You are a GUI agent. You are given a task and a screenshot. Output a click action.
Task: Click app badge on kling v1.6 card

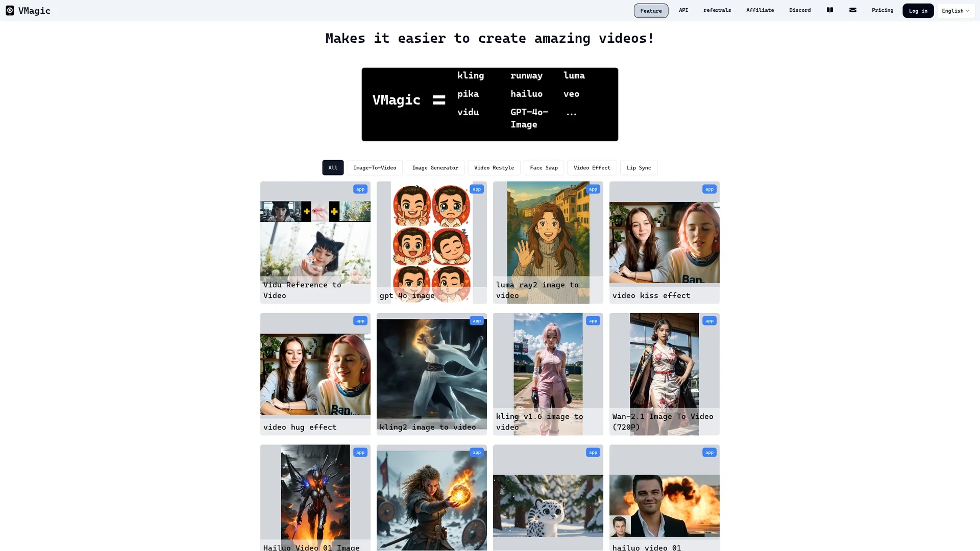click(x=593, y=321)
